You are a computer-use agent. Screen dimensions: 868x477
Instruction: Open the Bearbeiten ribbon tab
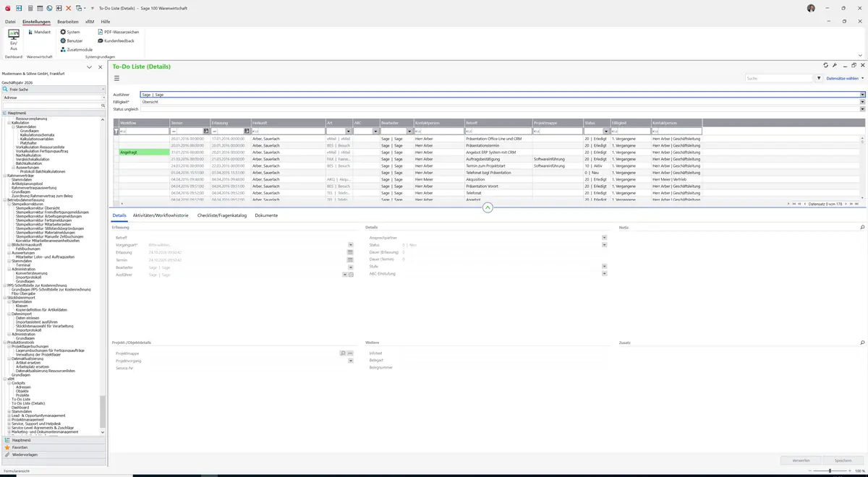coord(68,22)
